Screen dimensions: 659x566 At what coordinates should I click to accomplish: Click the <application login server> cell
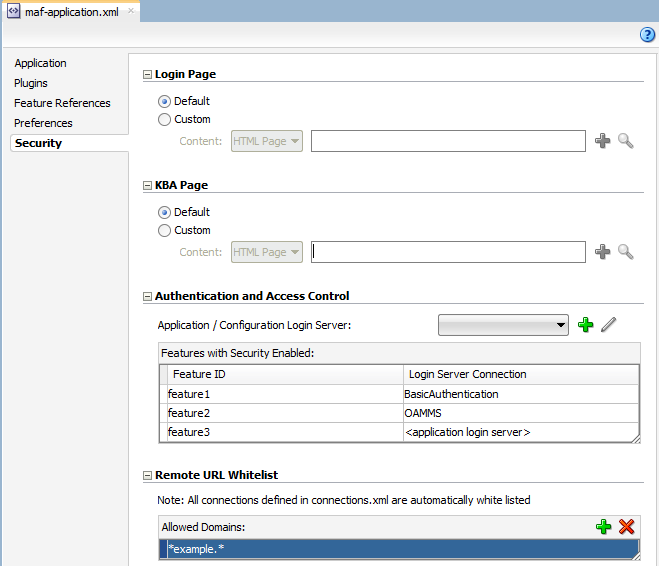(521, 432)
